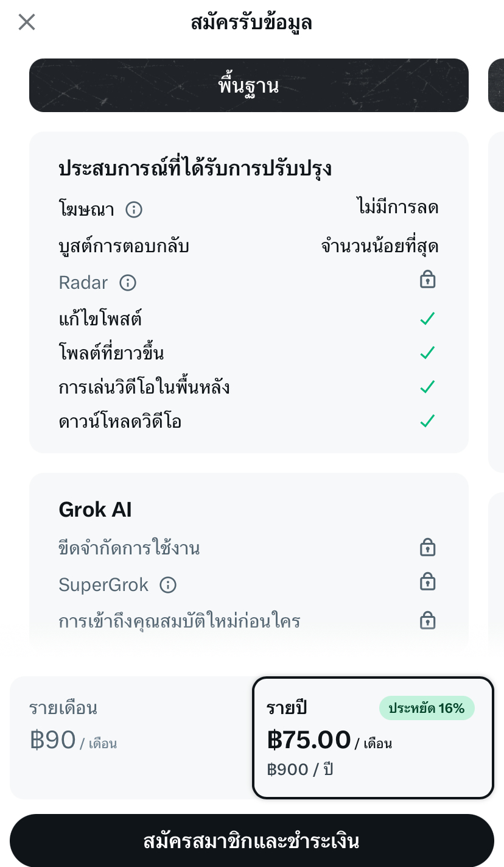Tap the green checkmark for แก้ไขโพสต์
This screenshot has width=504, height=867.
(428, 319)
